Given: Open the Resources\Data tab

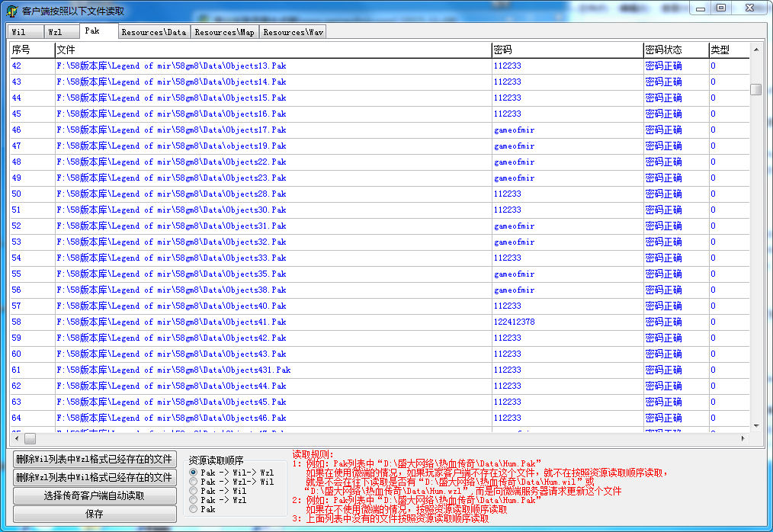Looking at the screenshot, I should coord(153,32).
